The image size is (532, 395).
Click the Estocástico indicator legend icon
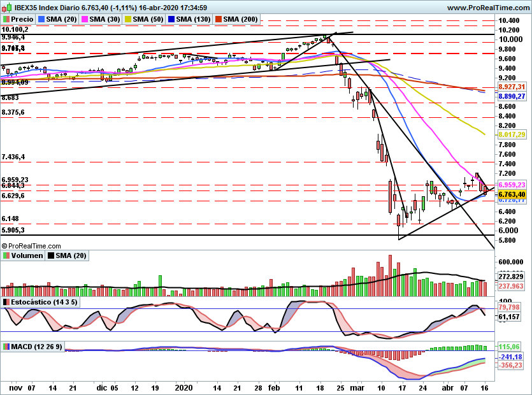pos(6,302)
